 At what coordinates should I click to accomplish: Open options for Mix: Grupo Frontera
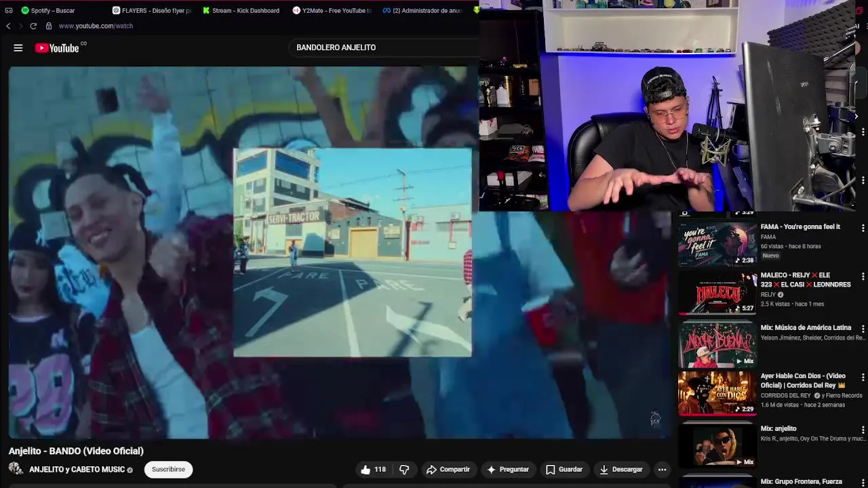point(863,482)
